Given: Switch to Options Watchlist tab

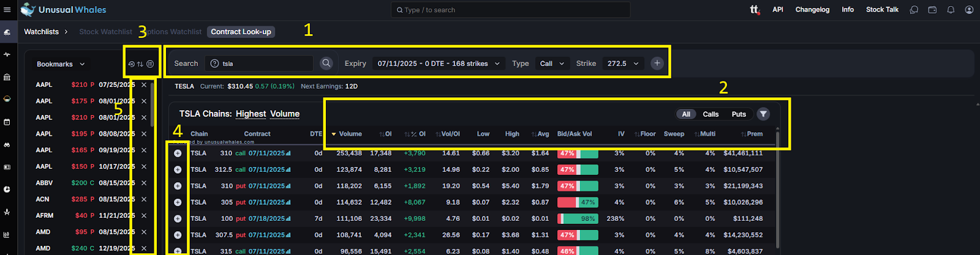Looking at the screenshot, I should 173,32.
